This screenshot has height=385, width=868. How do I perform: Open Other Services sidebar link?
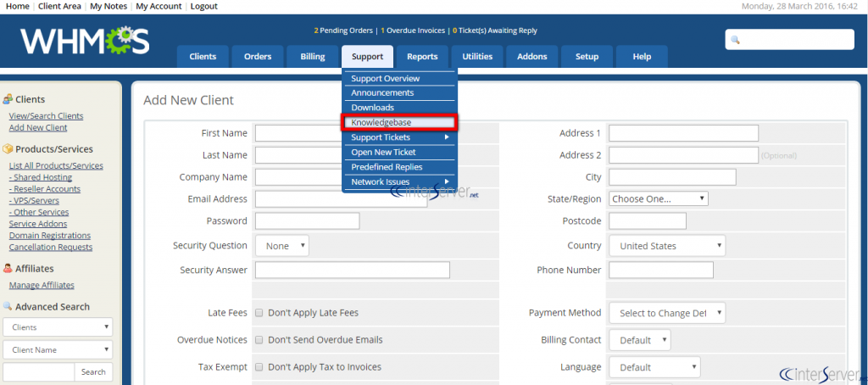point(39,212)
